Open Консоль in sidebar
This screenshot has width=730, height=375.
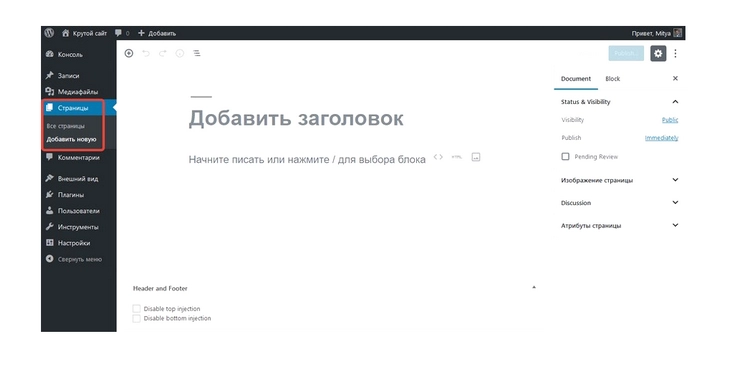pos(79,55)
